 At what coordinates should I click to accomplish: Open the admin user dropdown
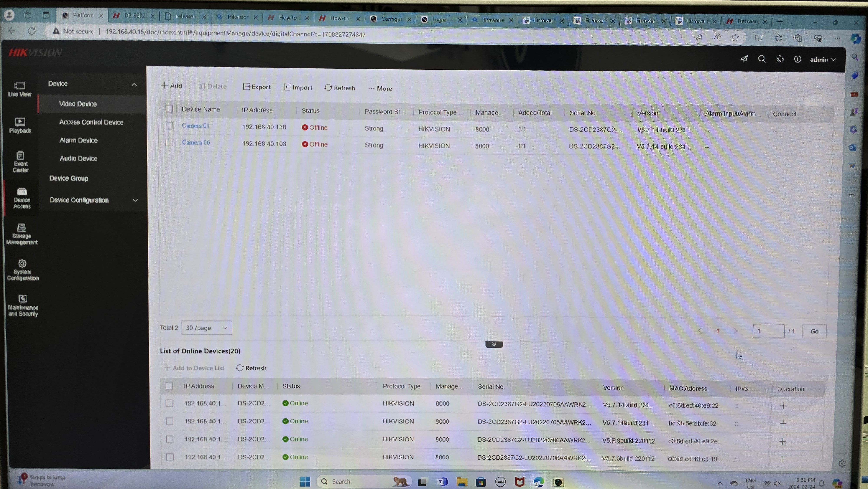point(822,60)
